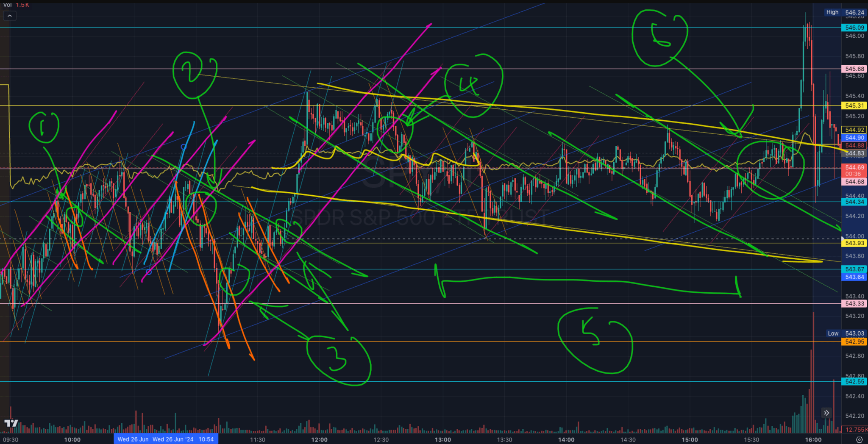The image size is (868, 444).
Task: Select the yellow 545.31 price level tag
Action: coord(854,105)
